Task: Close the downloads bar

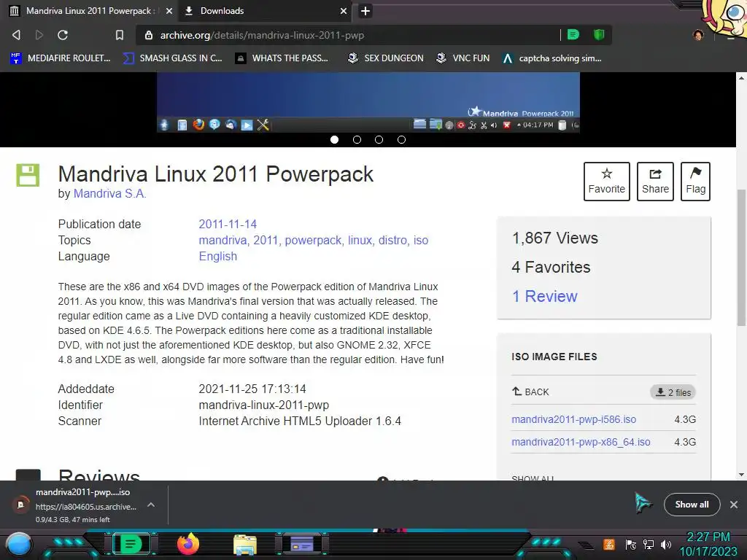Action: (x=734, y=505)
